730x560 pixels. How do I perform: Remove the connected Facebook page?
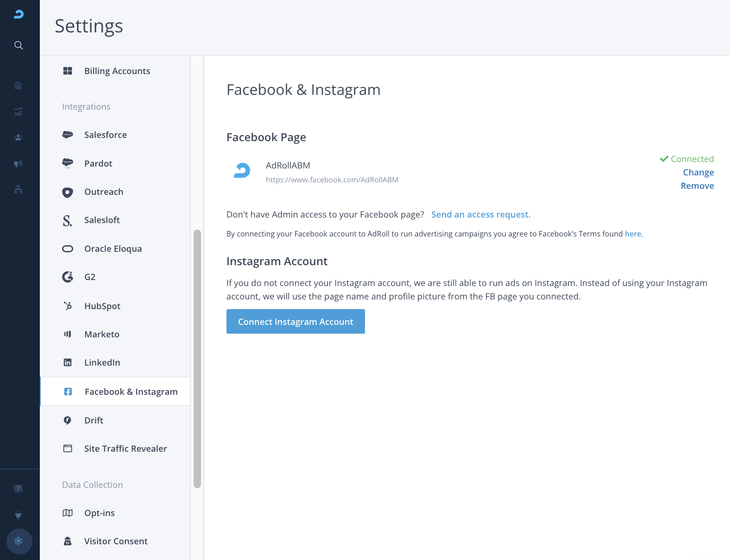[697, 186]
